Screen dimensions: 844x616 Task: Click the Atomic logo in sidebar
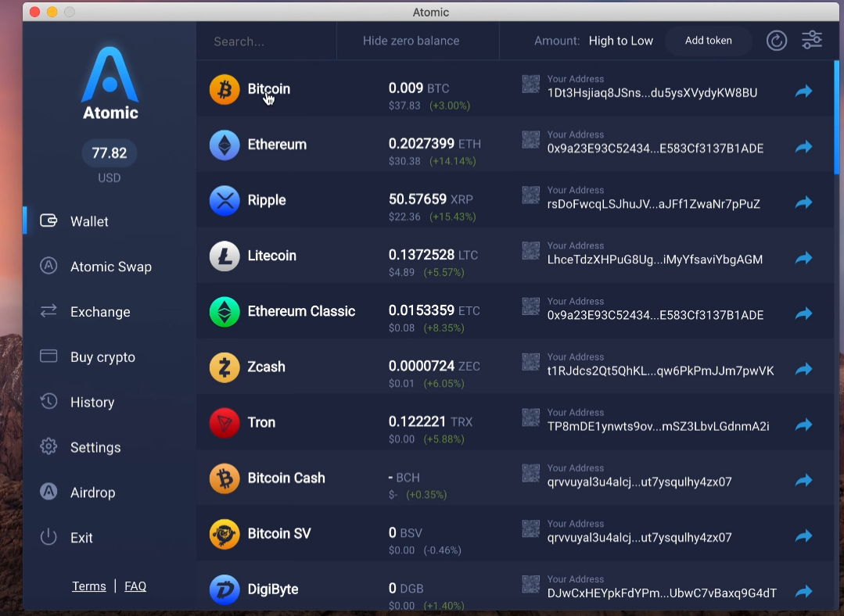click(x=110, y=83)
